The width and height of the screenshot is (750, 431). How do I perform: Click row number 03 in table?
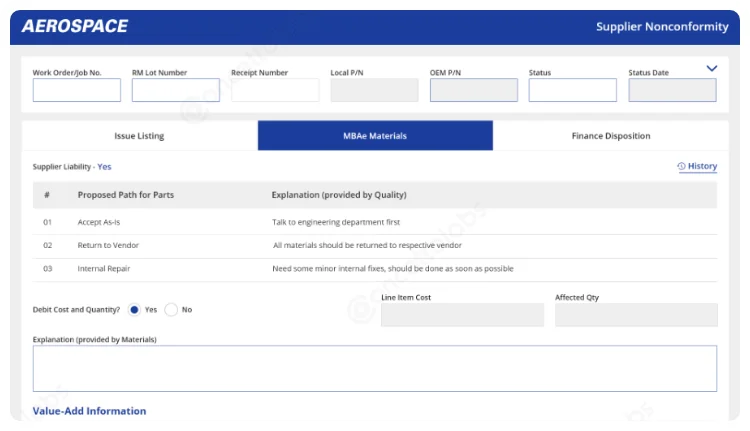[47, 268]
